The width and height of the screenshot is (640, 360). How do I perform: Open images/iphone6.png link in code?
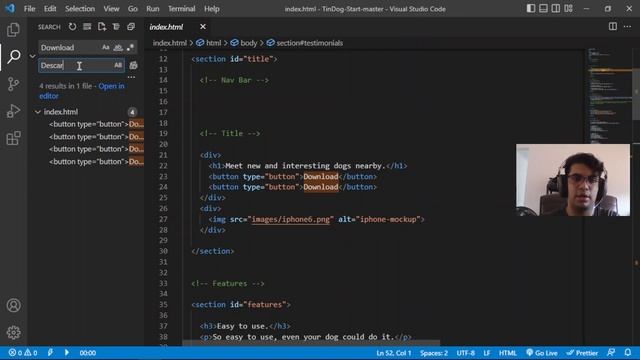pyautogui.click(x=290, y=220)
